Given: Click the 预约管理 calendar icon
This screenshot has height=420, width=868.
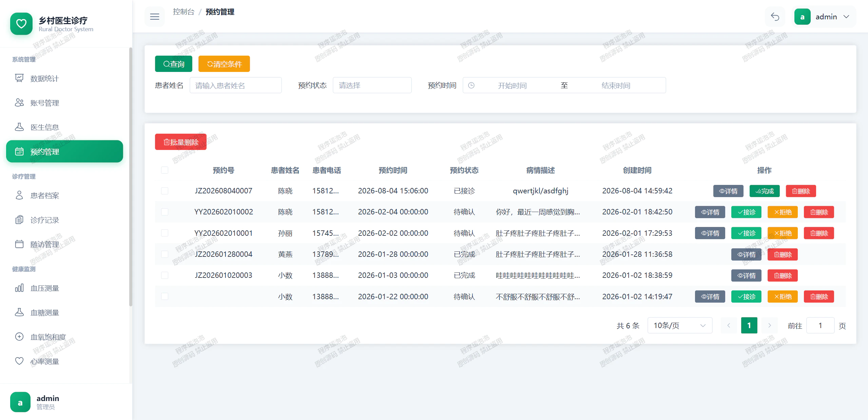Looking at the screenshot, I should point(19,151).
